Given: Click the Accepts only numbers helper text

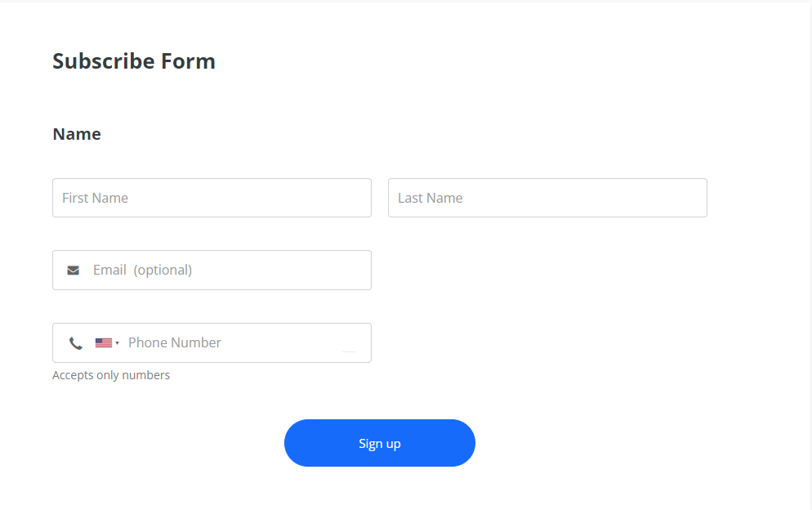Looking at the screenshot, I should click(111, 374).
